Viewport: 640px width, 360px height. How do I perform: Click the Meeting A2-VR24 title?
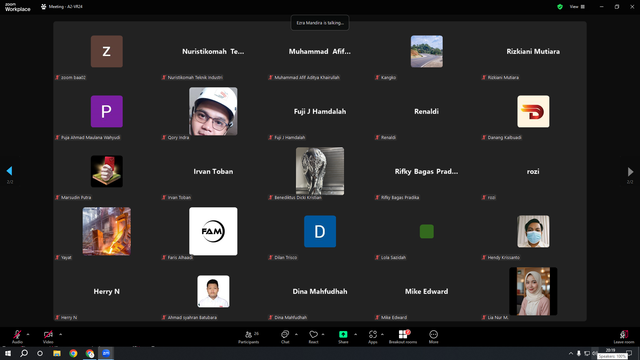click(65, 7)
